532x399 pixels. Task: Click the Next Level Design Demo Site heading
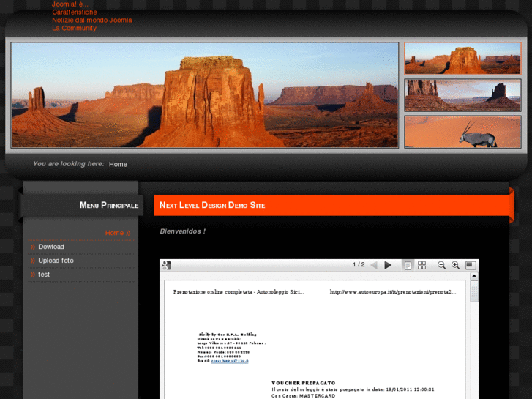212,205
